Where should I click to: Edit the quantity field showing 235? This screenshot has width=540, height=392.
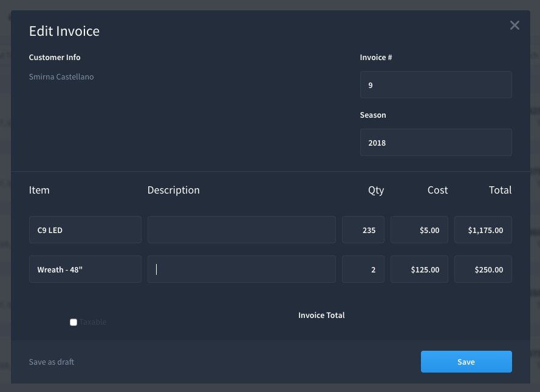click(363, 230)
